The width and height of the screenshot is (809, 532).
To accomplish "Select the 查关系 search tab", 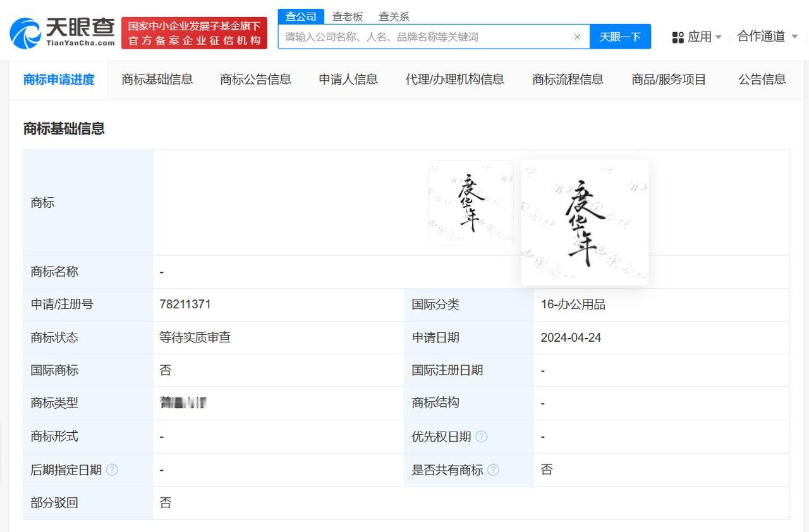I will [394, 16].
